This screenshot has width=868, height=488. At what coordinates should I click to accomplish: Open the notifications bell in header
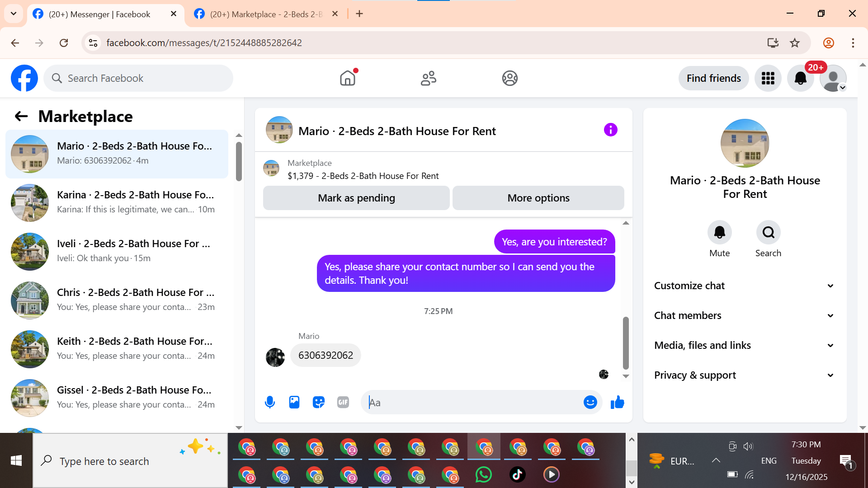click(800, 78)
